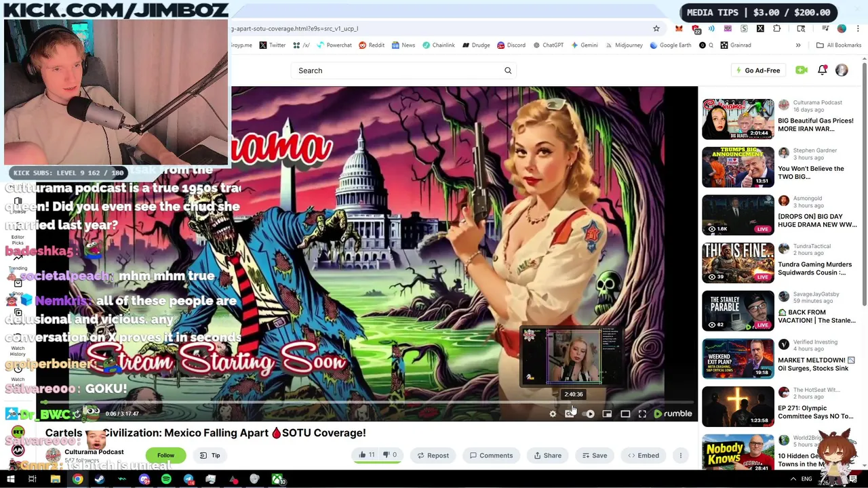868x488 pixels.
Task: Open the Google Earth bookmark
Action: pos(670,45)
